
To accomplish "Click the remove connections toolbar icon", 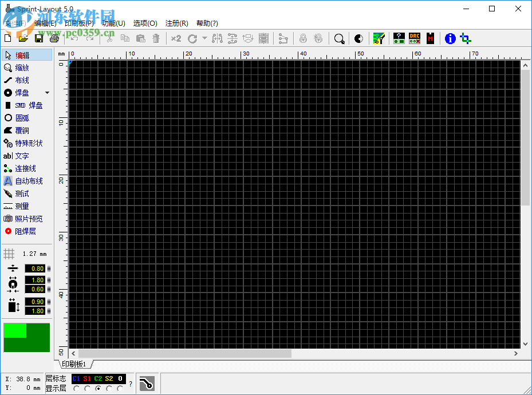I will [x=283, y=38].
